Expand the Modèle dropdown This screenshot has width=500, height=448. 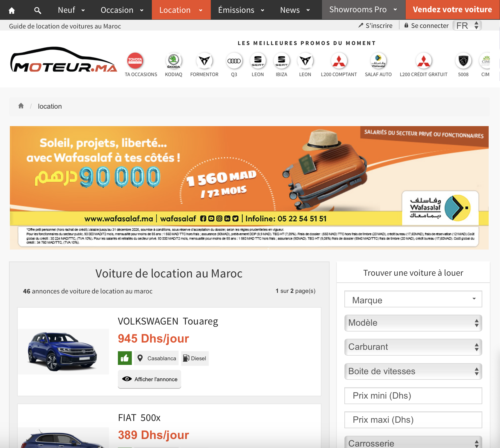tap(413, 323)
